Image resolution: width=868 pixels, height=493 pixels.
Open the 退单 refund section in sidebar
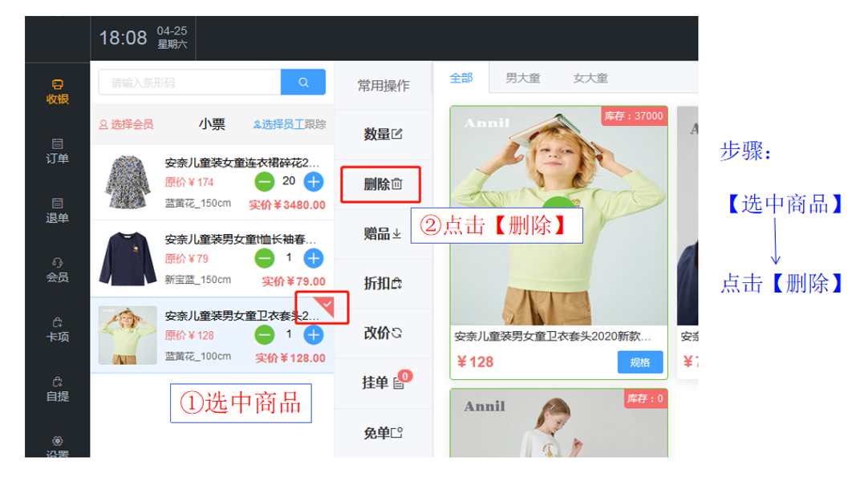coord(57,211)
